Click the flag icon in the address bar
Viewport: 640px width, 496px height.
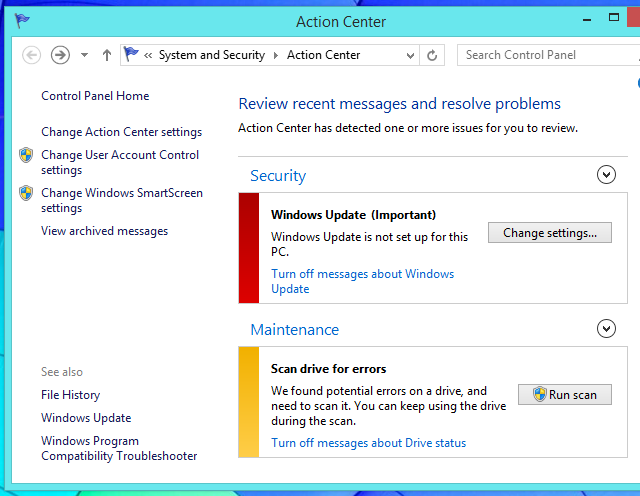pyautogui.click(x=131, y=54)
